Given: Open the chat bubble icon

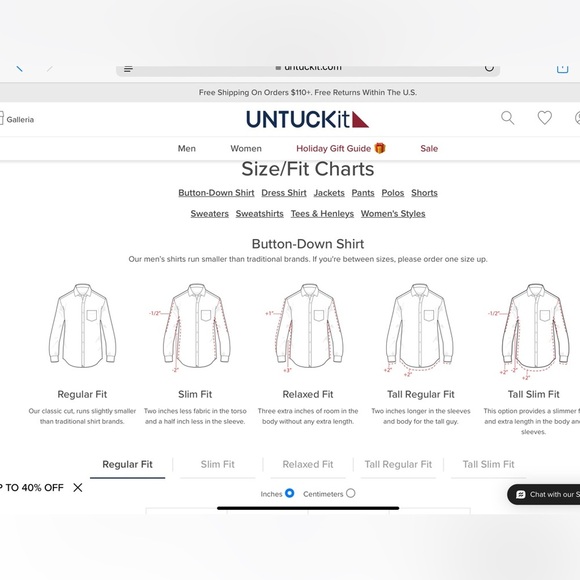Looking at the screenshot, I should [521, 495].
